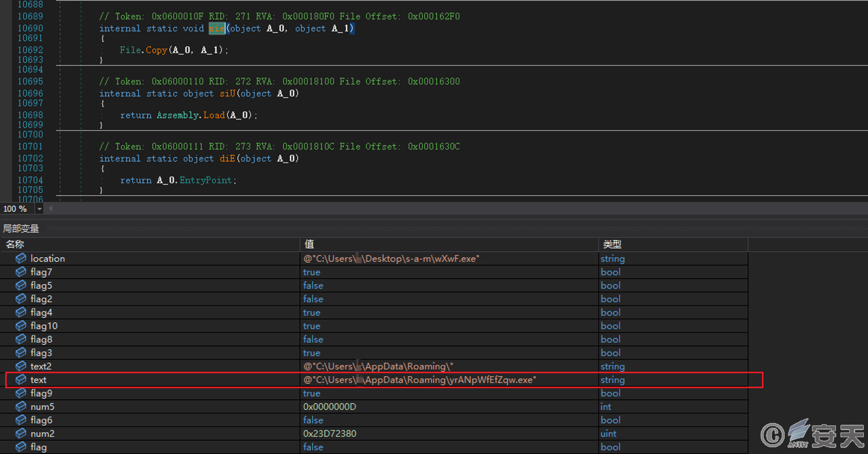Click the text2 variable icon
The image size is (868, 454).
tap(20, 366)
